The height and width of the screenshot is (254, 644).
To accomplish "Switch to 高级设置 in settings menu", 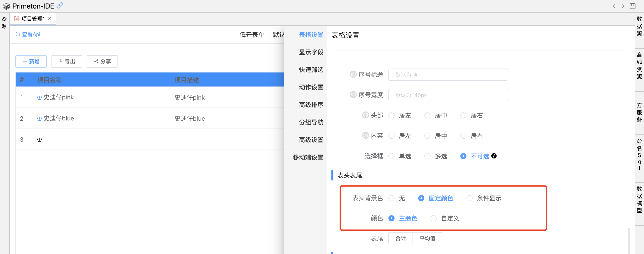I will point(311,140).
